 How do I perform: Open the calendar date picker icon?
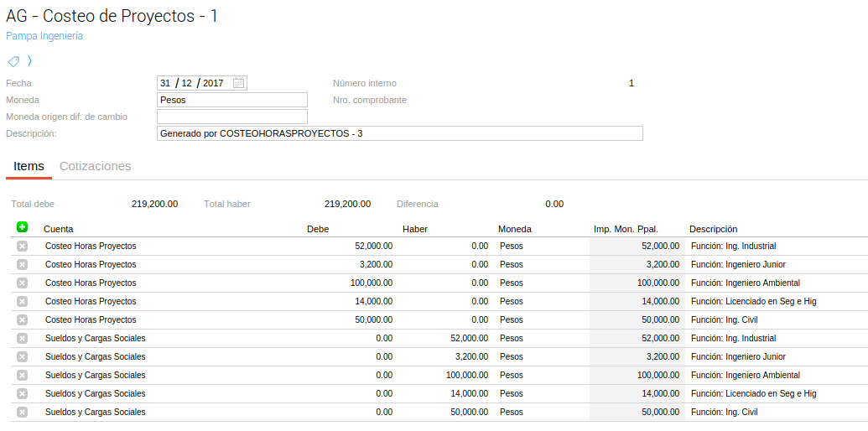(238, 83)
